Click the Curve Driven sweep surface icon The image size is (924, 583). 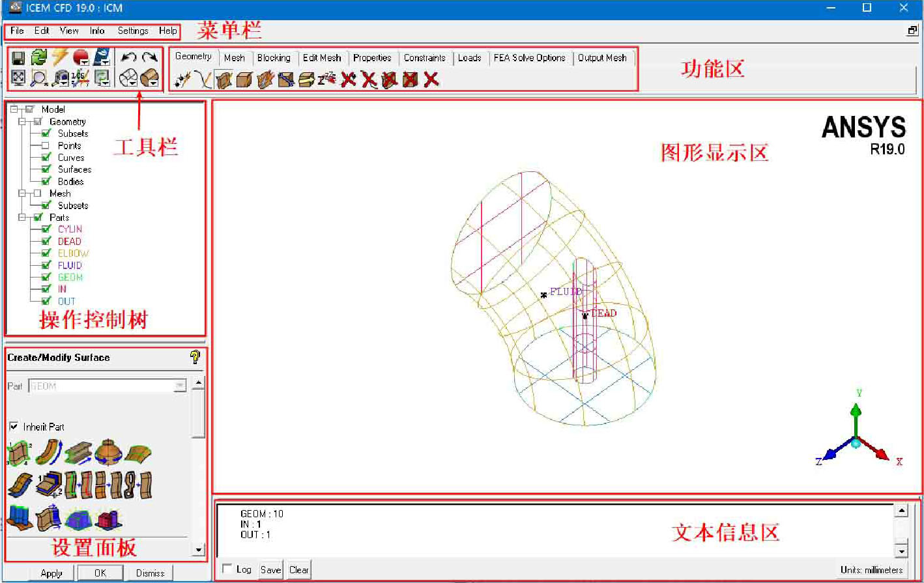click(48, 452)
